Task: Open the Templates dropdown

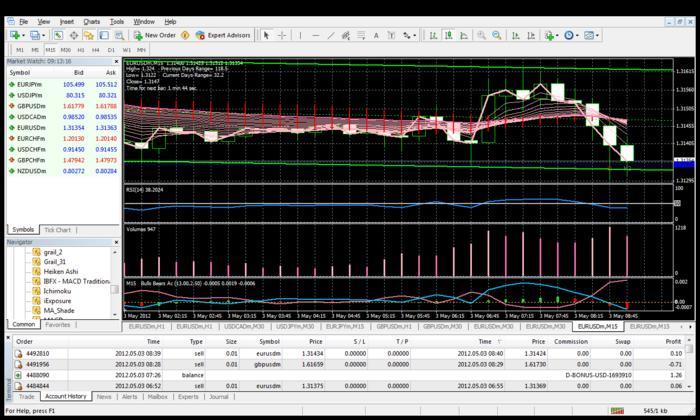Action: 591,35
